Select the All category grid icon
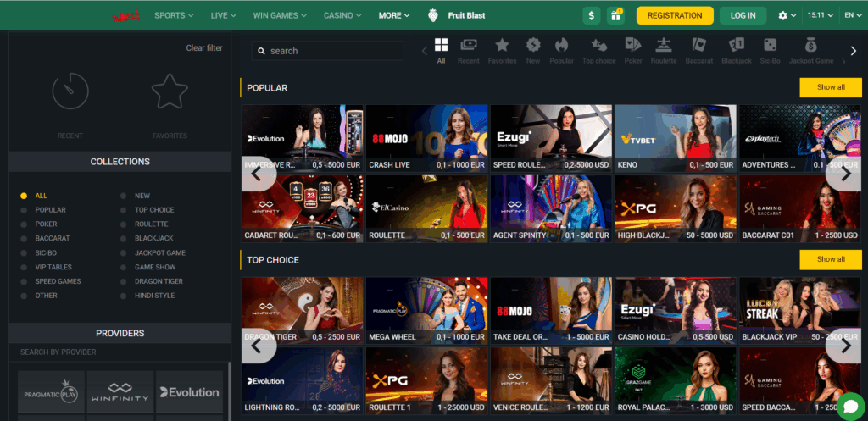Image resolution: width=868 pixels, height=421 pixels. (x=441, y=45)
